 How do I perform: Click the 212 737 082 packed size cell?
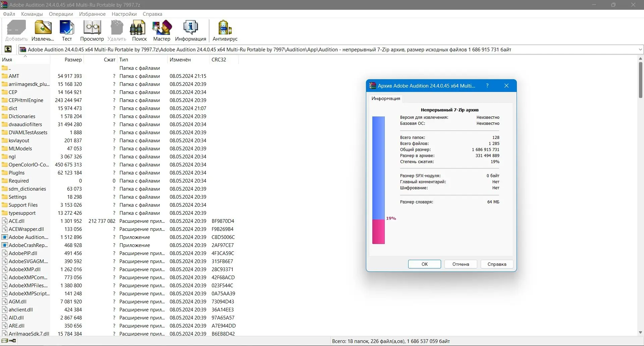tap(102, 221)
